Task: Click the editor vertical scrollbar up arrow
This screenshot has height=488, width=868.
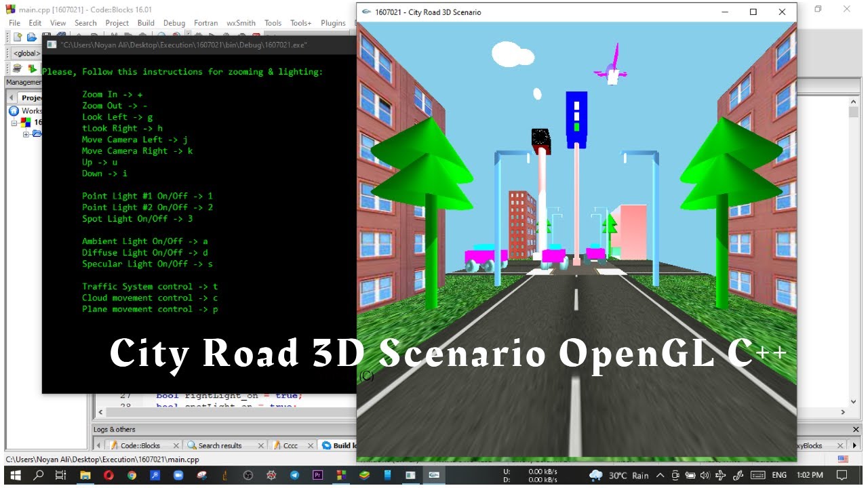Action: tap(854, 103)
